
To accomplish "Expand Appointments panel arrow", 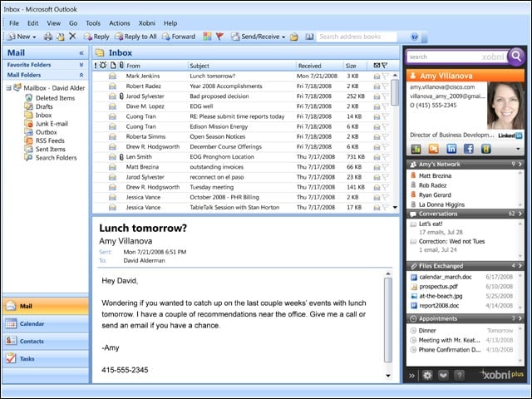I will 520,318.
